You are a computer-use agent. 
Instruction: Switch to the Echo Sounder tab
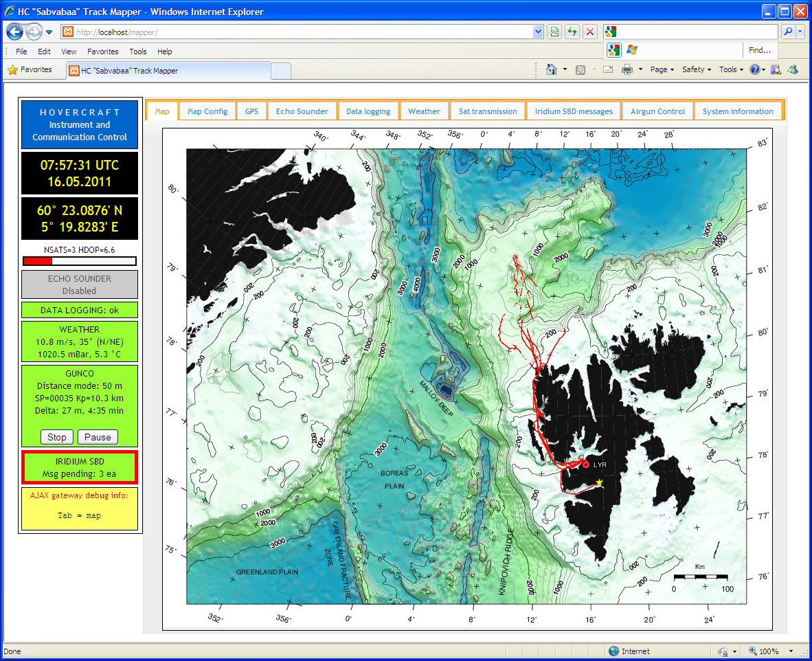pos(302,111)
